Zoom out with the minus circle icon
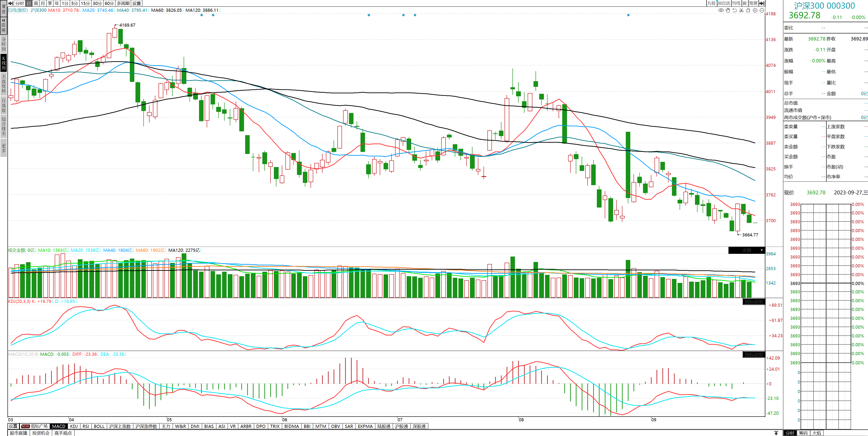Screen dimensions: 868x436 [x=762, y=10]
